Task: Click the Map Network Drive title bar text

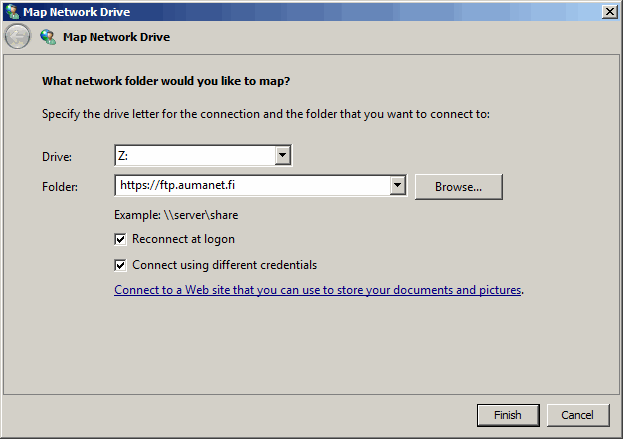Action: (x=76, y=12)
